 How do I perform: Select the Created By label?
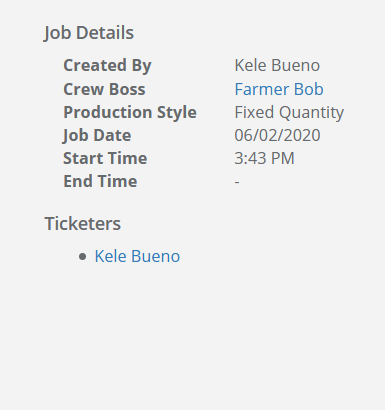107,65
